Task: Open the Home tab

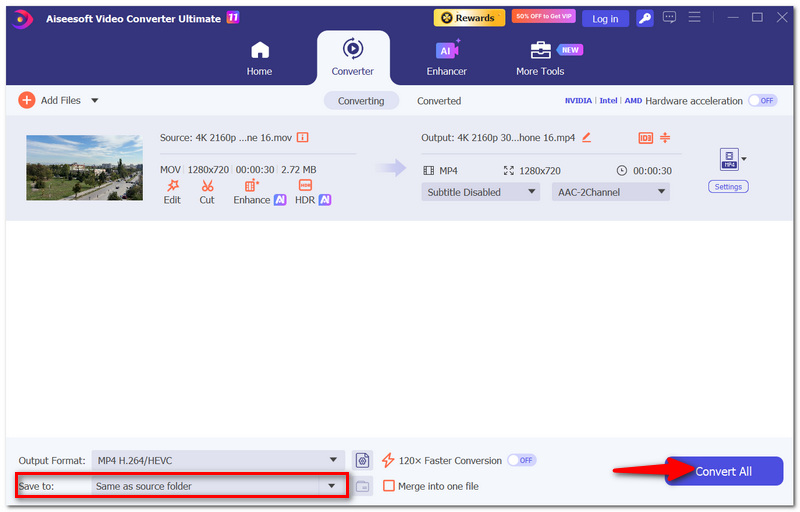Action: (x=259, y=59)
